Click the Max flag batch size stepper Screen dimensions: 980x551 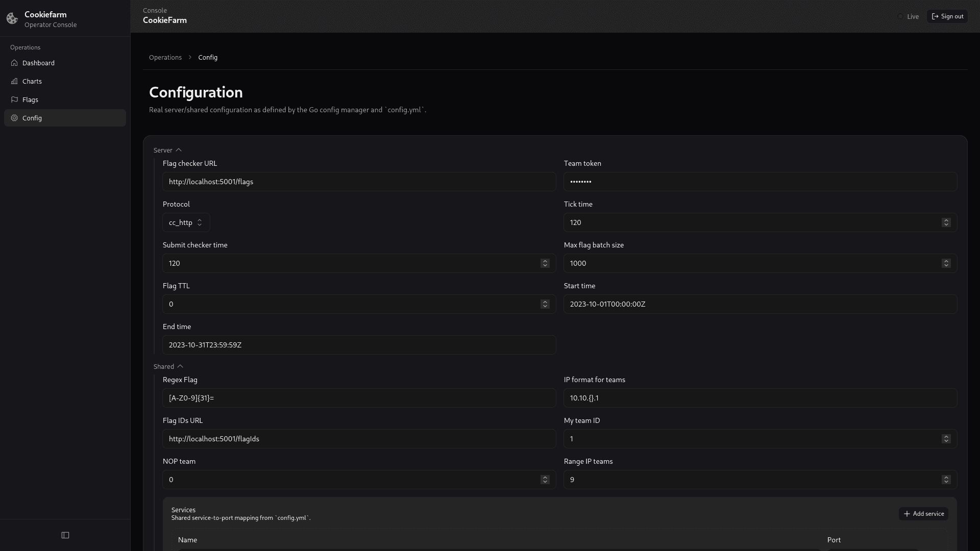tap(946, 263)
